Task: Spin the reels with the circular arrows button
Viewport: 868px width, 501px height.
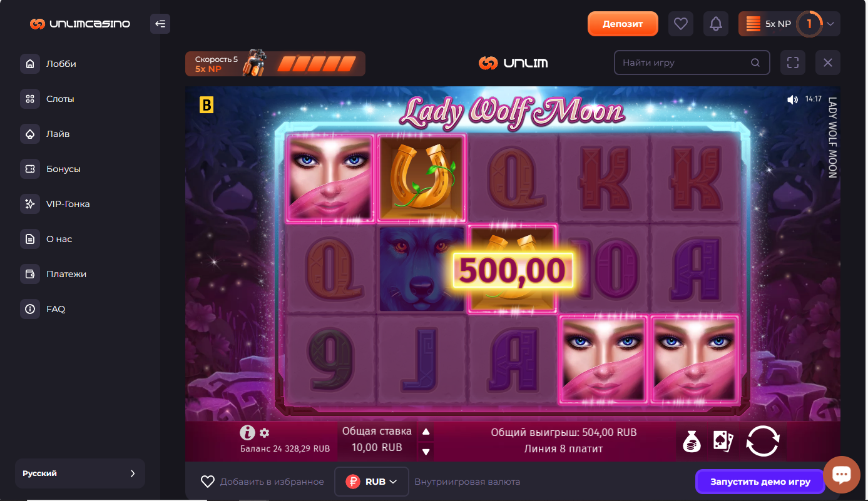Action: pyautogui.click(x=763, y=442)
